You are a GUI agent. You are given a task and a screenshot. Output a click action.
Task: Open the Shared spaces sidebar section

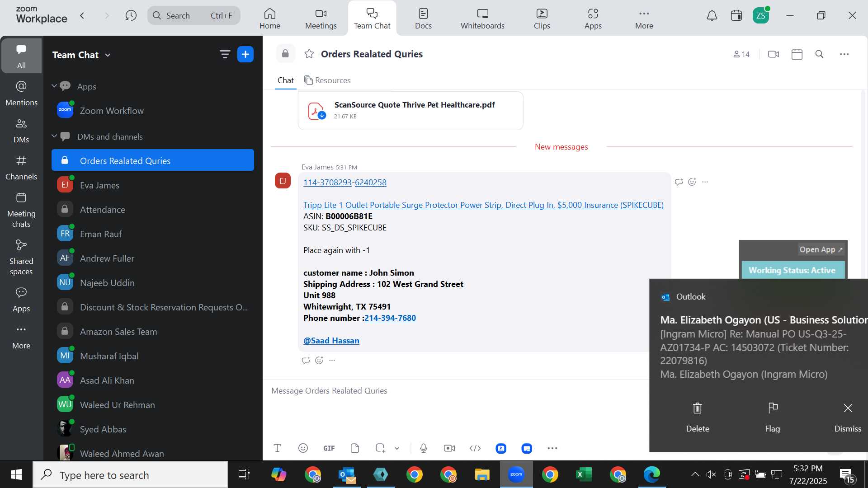pyautogui.click(x=21, y=258)
